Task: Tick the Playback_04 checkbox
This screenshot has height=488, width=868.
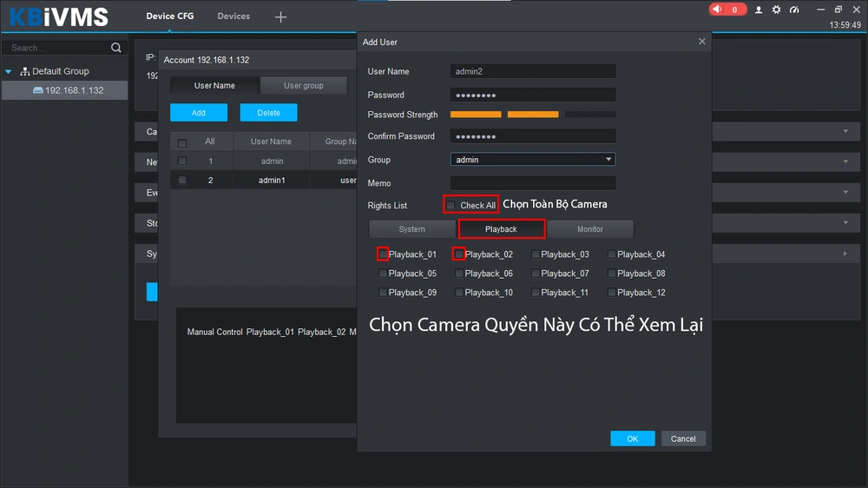Action: coord(611,254)
